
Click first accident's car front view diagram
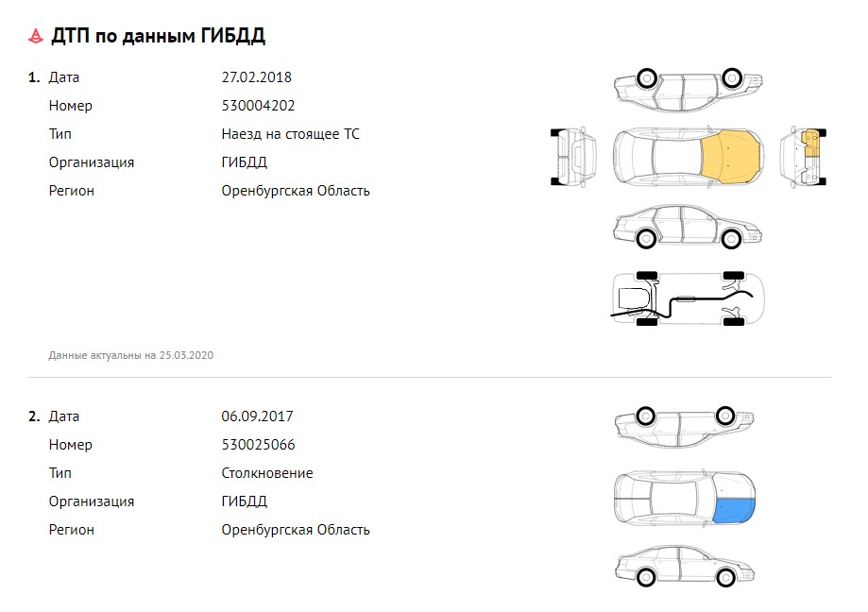(803, 157)
